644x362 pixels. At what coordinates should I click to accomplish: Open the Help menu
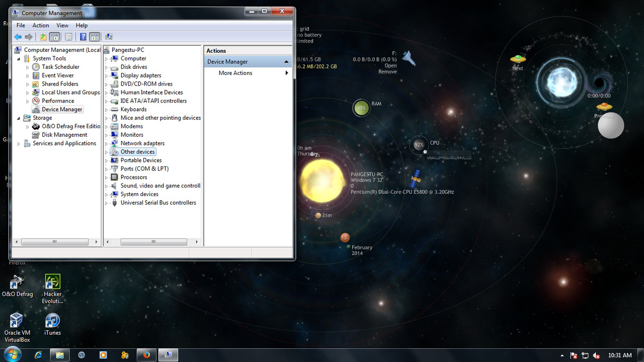coord(82,25)
